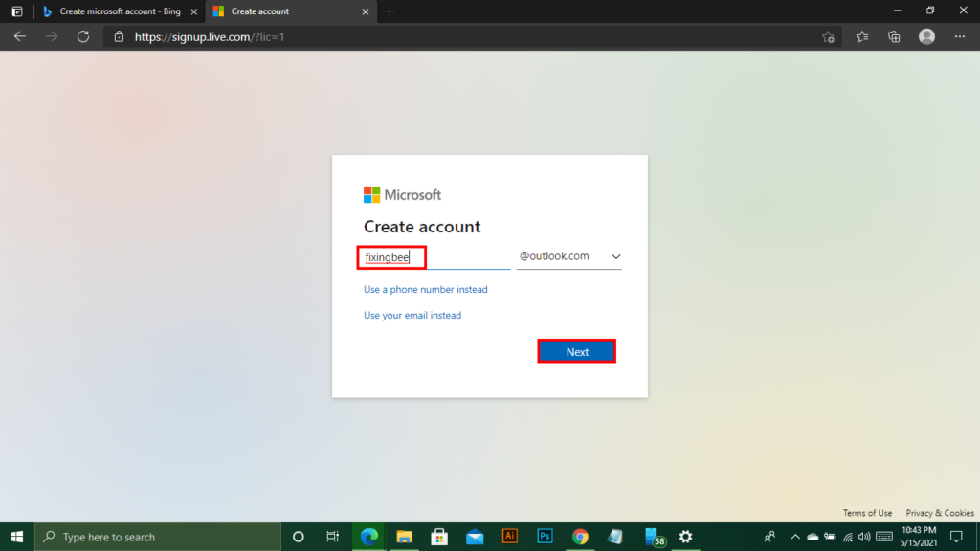Launch Adobe Illustrator from taskbar
The width and height of the screenshot is (980, 551).
tap(510, 537)
